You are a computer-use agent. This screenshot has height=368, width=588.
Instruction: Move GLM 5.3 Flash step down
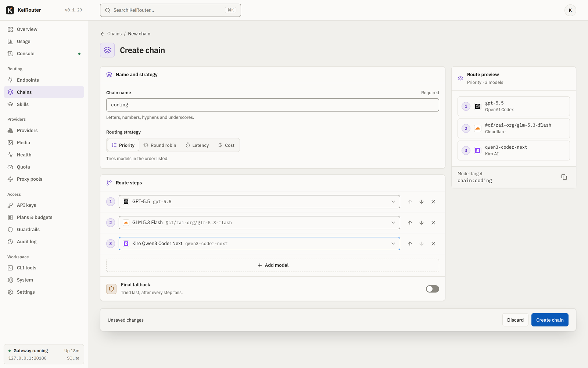click(422, 223)
